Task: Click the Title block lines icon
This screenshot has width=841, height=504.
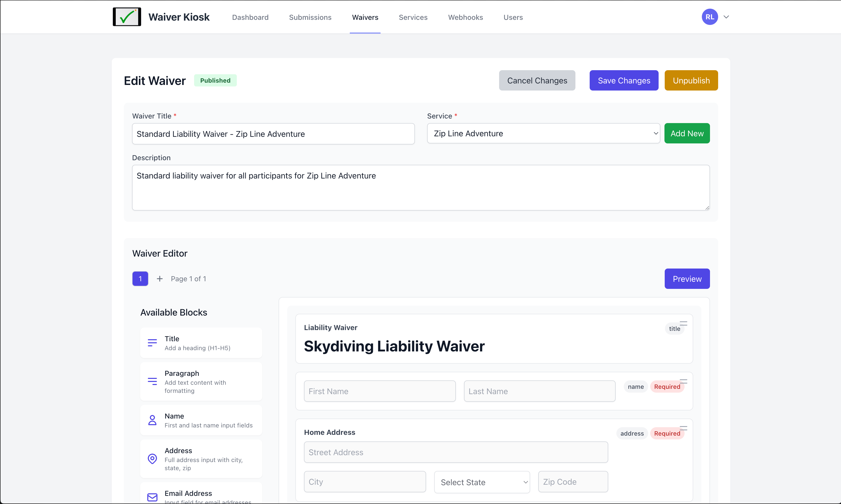Action: pyautogui.click(x=152, y=343)
